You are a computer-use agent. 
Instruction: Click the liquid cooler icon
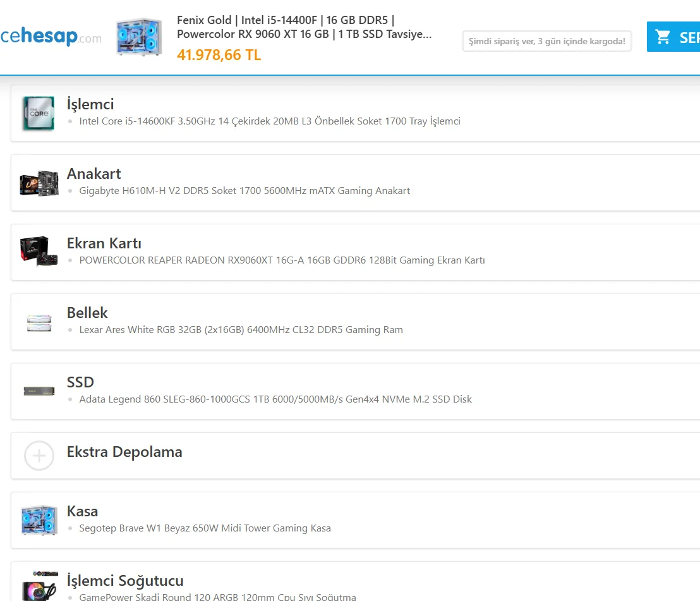tap(39, 586)
